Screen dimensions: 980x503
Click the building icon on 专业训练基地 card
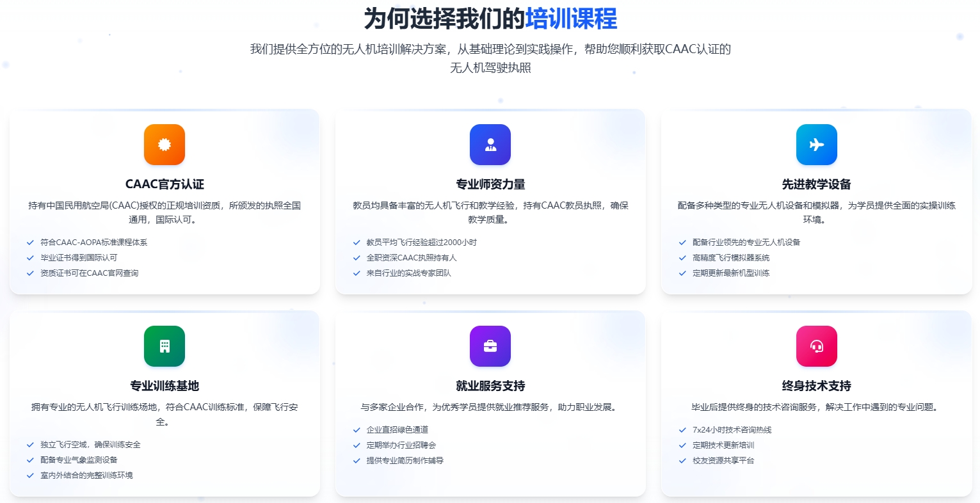(x=165, y=346)
